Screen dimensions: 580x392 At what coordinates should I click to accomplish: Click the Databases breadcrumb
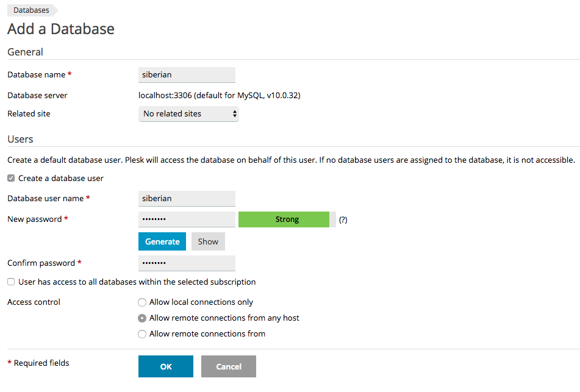coord(31,10)
